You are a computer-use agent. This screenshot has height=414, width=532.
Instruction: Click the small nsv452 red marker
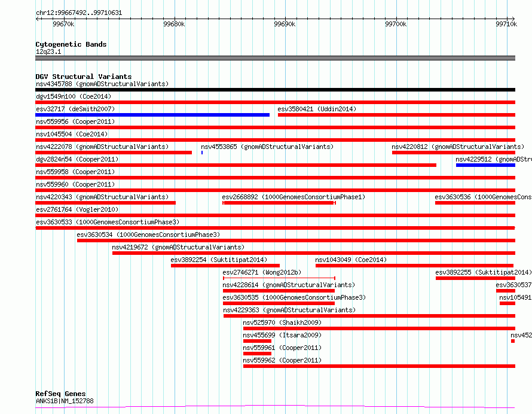[513, 341]
